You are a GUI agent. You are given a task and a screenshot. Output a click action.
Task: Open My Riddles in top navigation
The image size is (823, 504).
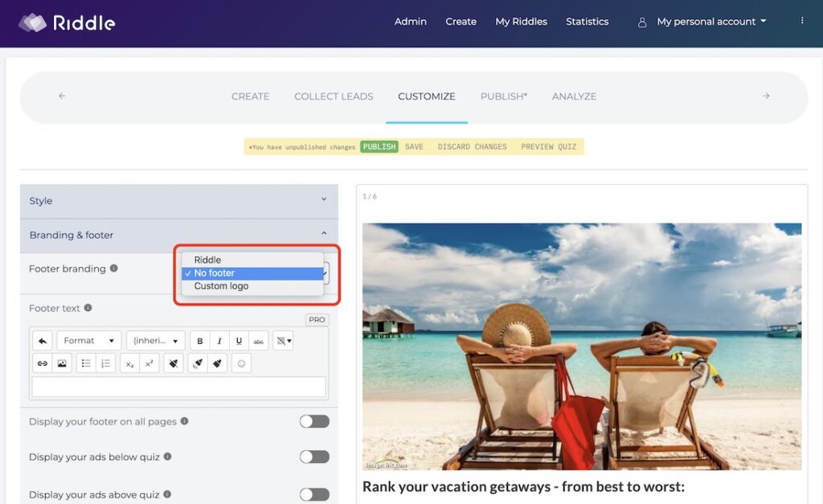[x=521, y=22]
